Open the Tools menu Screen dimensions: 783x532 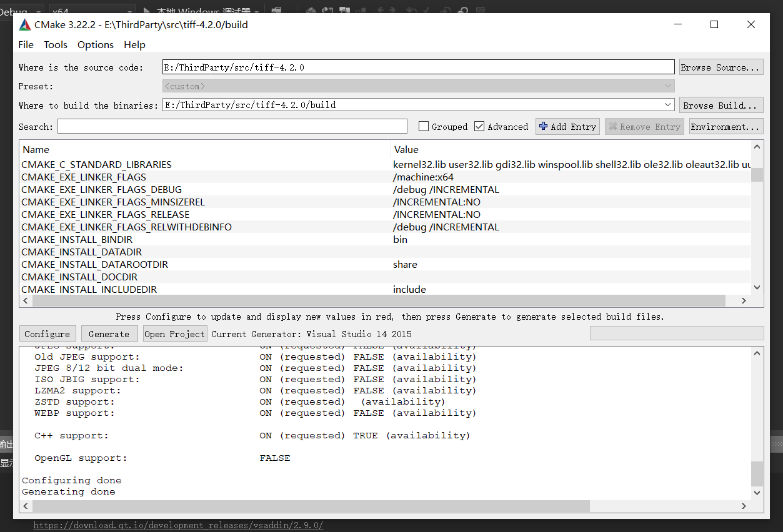tap(56, 45)
